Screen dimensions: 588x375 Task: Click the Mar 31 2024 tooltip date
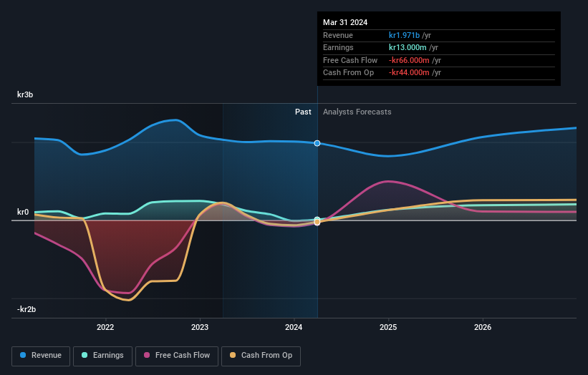345,22
